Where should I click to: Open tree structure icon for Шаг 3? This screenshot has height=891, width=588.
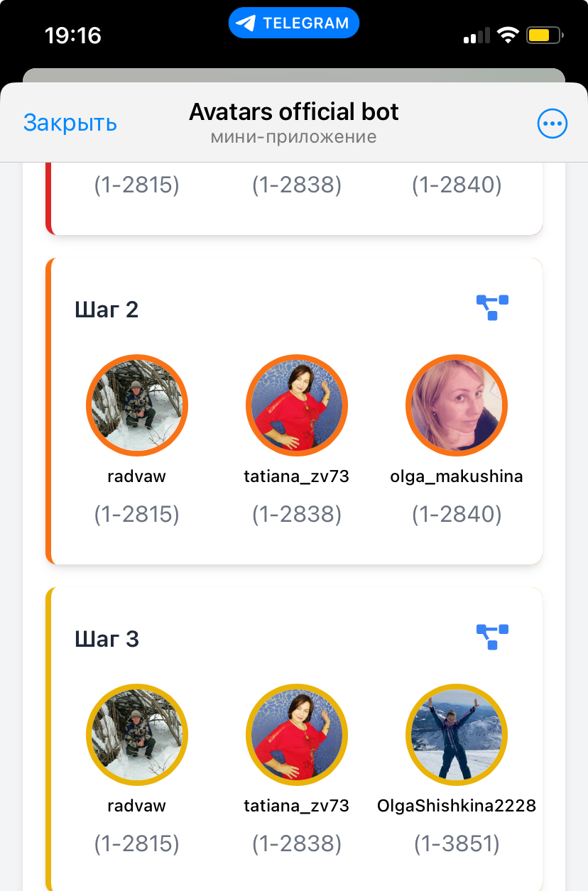pyautogui.click(x=492, y=637)
